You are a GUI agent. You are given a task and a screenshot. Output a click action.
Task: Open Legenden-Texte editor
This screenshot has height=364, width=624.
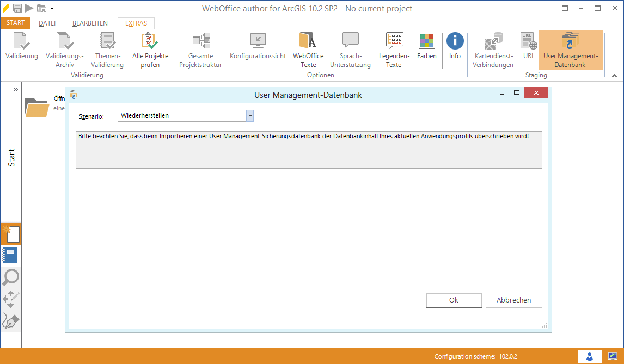394,48
